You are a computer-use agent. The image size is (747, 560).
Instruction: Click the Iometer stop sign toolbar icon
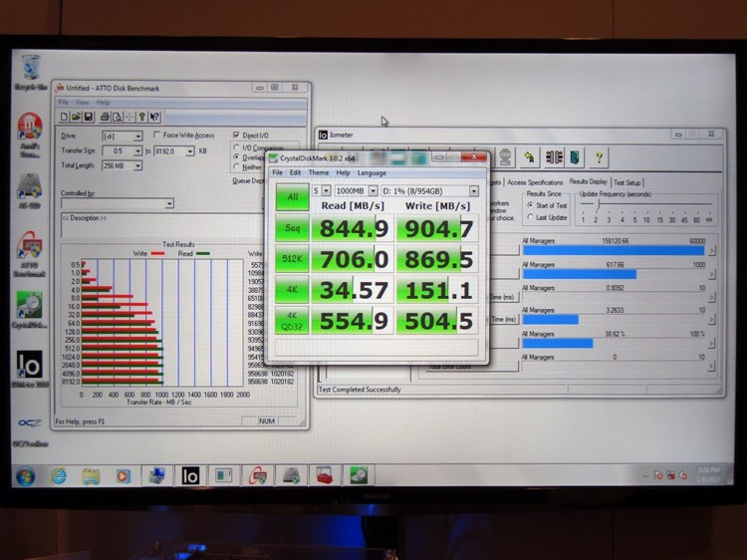point(505,156)
